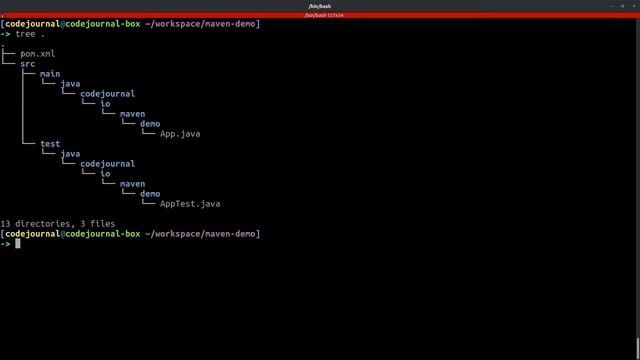This screenshot has height=360, width=640.
Task: Click the java folder directly under test
Action: (70, 154)
